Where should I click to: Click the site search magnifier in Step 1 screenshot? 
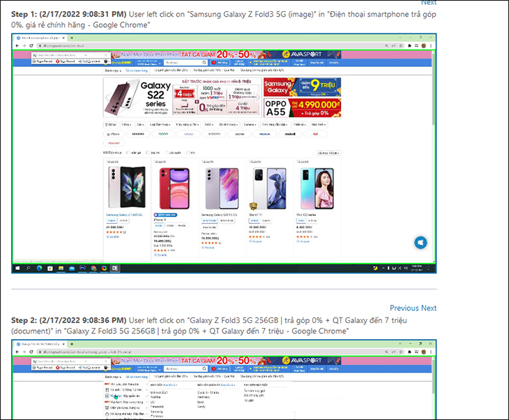click(204, 62)
